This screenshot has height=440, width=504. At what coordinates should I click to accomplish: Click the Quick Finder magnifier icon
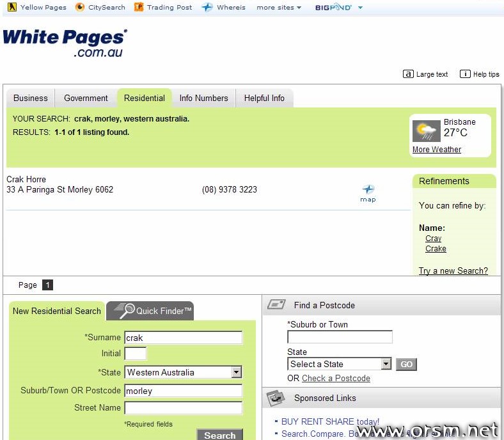(x=124, y=310)
